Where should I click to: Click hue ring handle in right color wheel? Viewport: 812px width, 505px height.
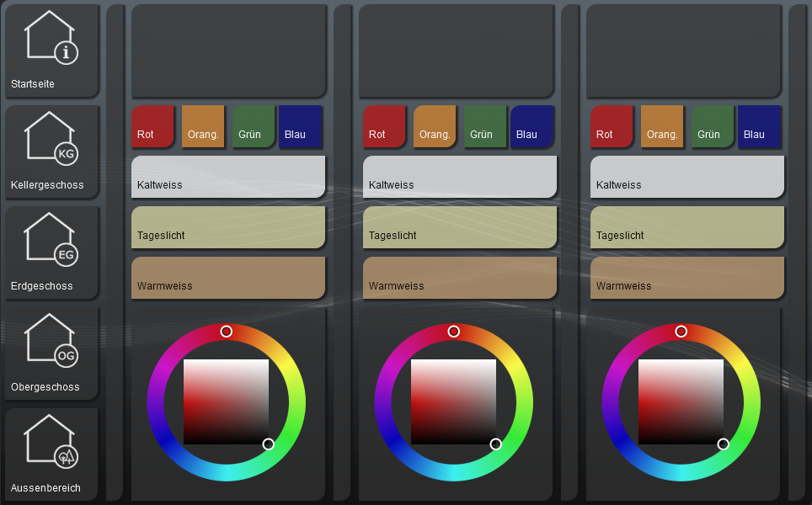point(681,332)
